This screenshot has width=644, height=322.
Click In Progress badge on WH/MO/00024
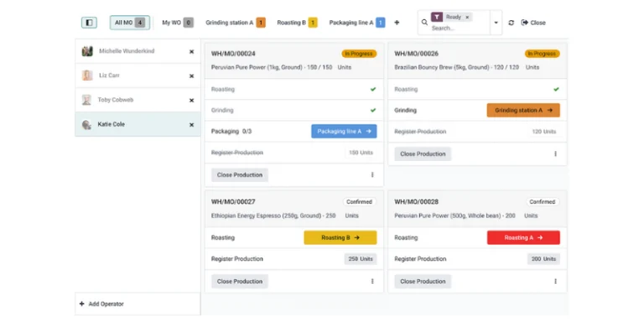[359, 54]
